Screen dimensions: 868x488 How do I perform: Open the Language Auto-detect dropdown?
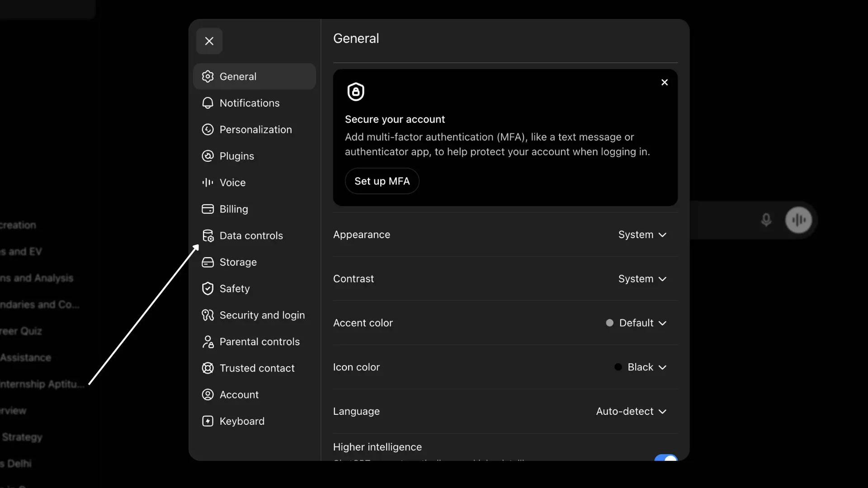point(631,412)
